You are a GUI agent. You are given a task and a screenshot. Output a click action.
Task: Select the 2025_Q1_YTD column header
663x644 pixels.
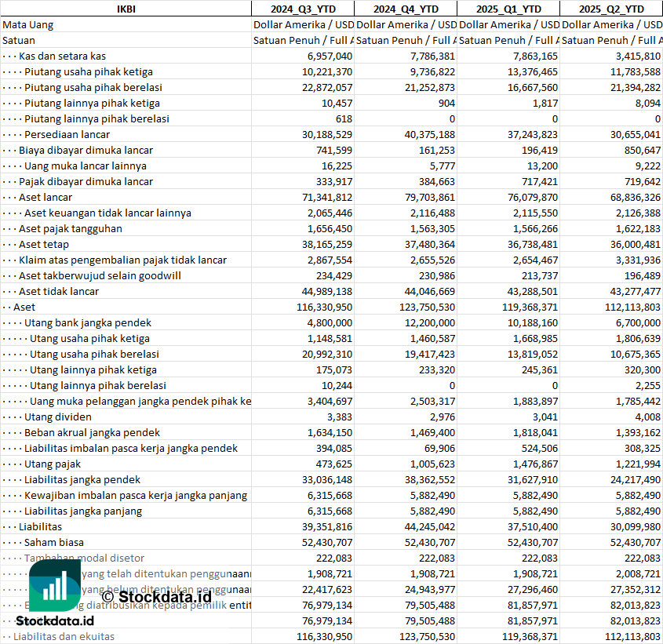[508, 9]
